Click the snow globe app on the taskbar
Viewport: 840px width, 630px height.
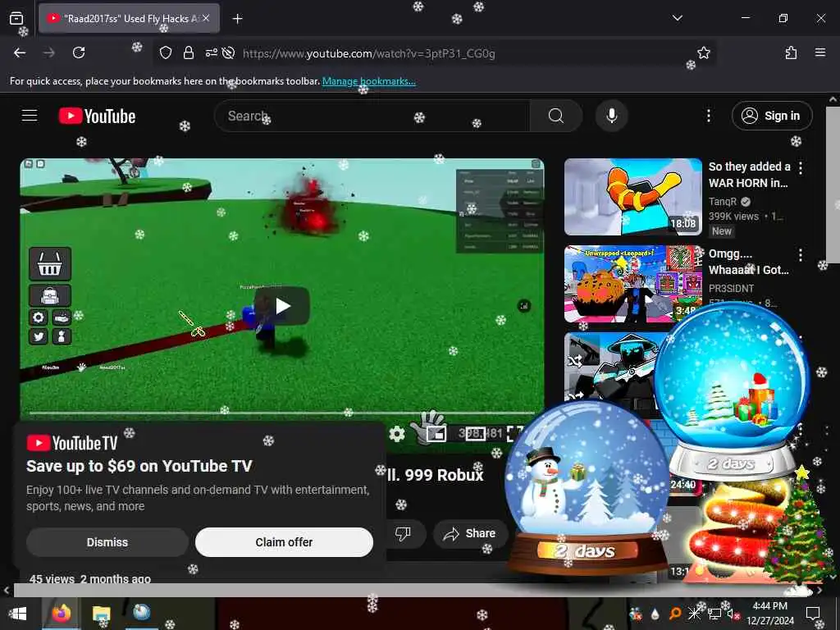tap(141, 612)
